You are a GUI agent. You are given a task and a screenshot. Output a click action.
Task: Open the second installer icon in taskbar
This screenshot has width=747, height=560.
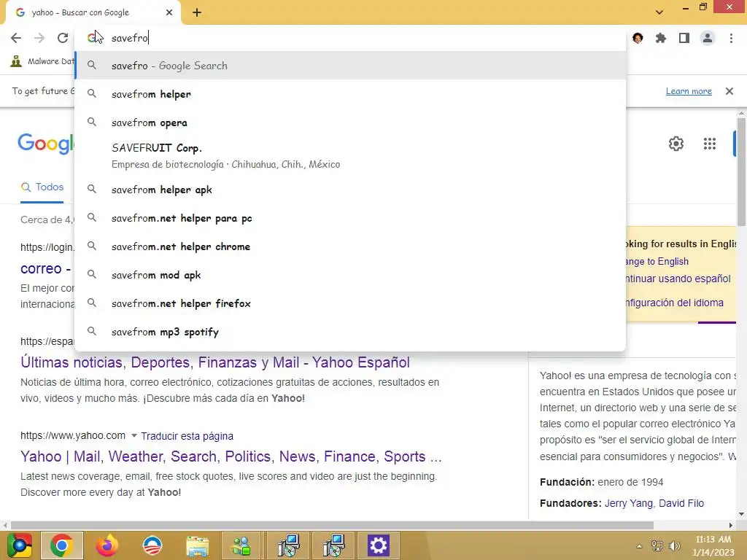click(x=333, y=545)
